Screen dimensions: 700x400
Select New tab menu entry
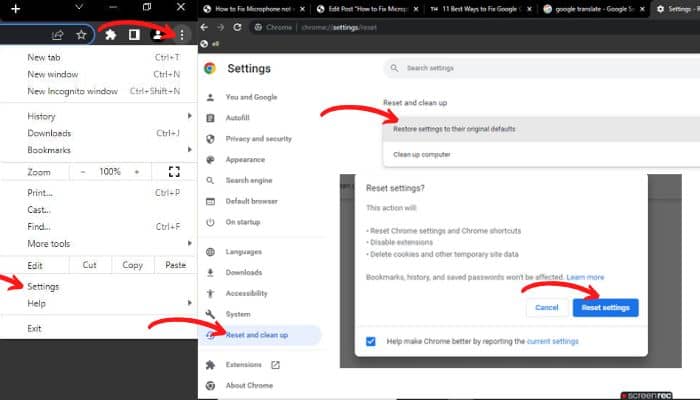pos(98,57)
